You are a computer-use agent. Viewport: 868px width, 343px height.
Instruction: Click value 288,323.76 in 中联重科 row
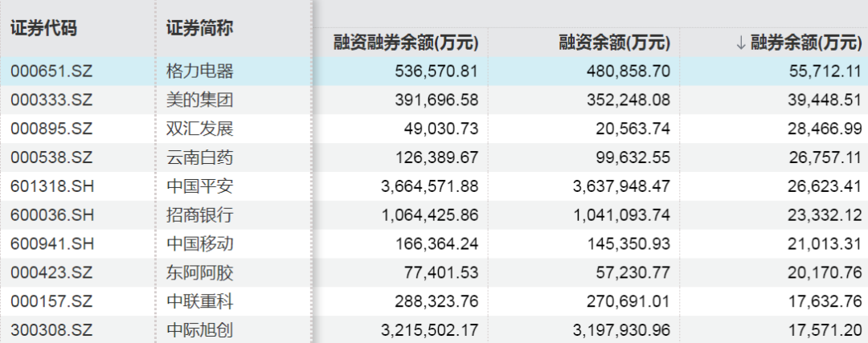pos(436,301)
